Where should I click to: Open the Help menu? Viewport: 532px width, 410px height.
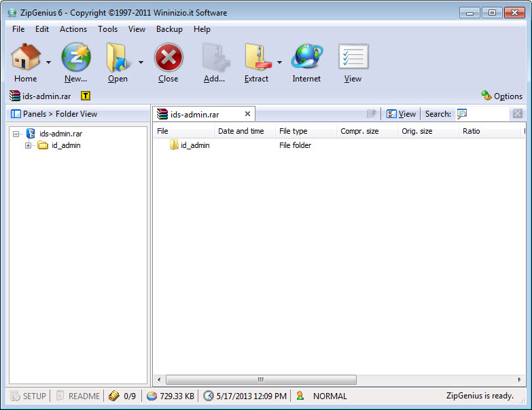point(202,29)
